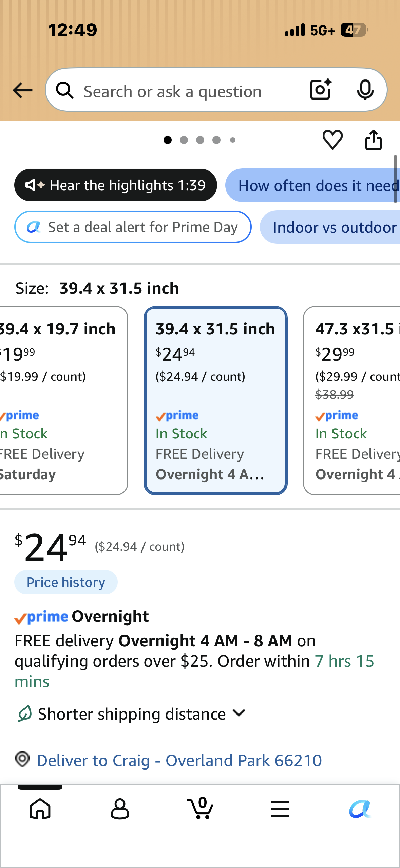
Task: Open the hamburger menu icon
Action: [x=280, y=809]
